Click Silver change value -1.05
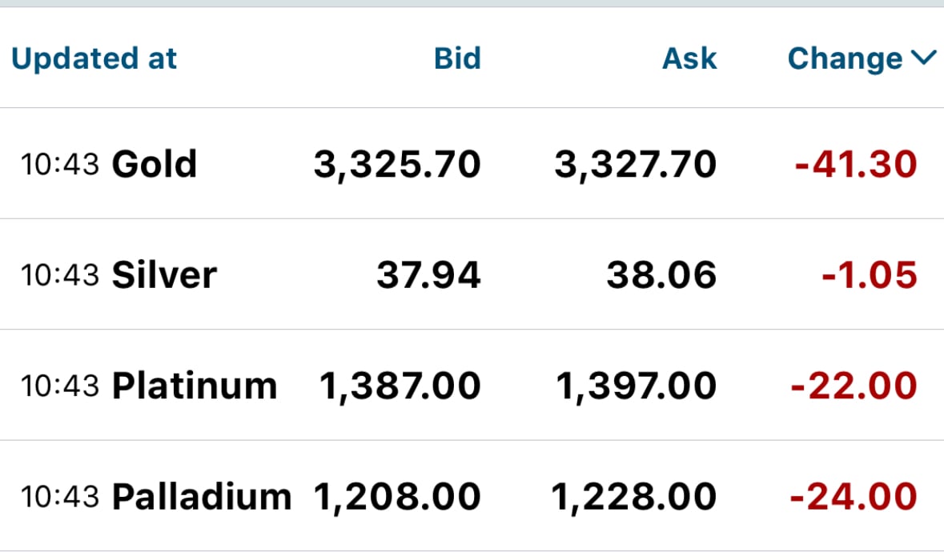Image resolution: width=944 pixels, height=560 pixels. point(870,275)
